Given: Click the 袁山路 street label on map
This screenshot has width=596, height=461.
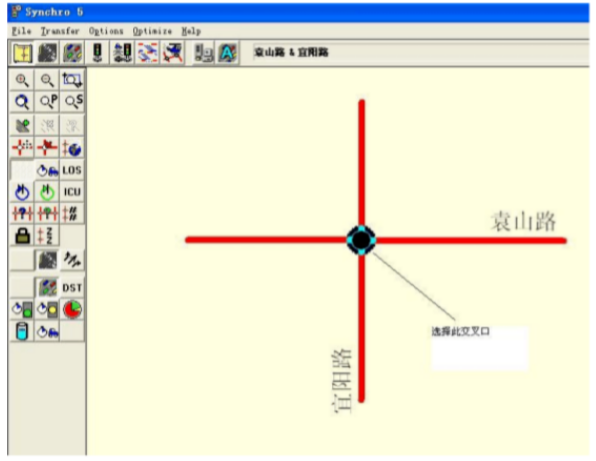Looking at the screenshot, I should 523,222.
